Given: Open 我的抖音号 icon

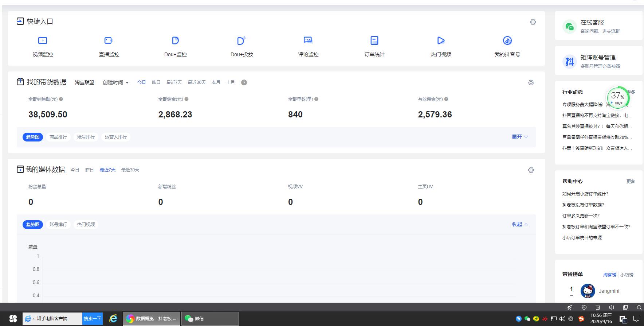Looking at the screenshot, I should [507, 41].
